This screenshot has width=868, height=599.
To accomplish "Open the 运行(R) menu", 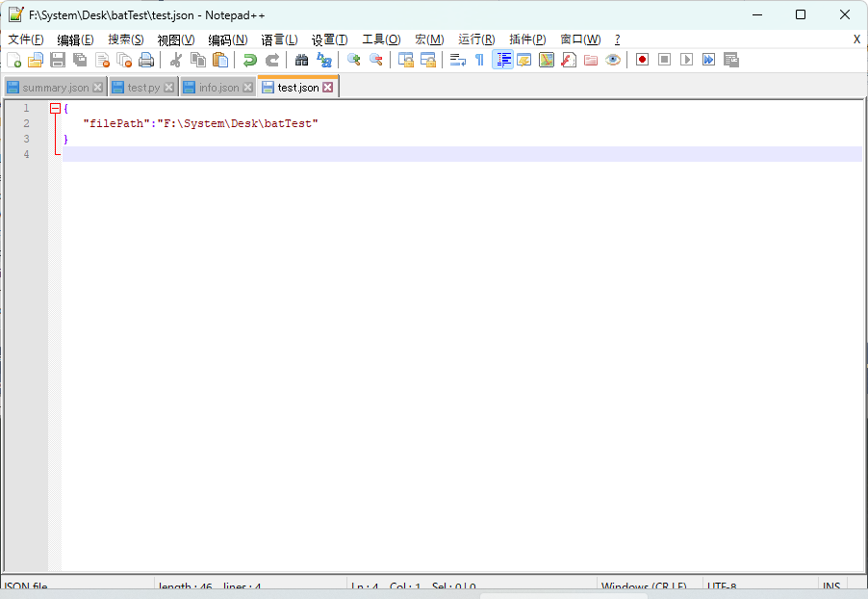I will tap(476, 39).
